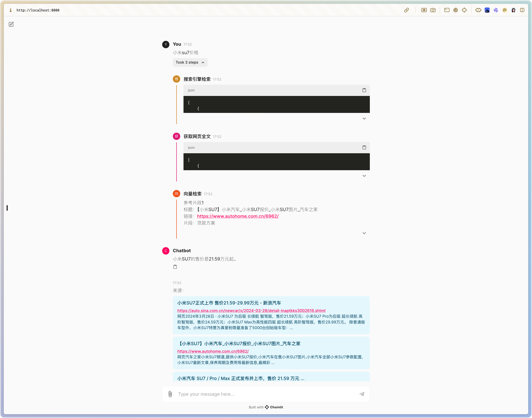Copy link using the chain icon

[x=406, y=10]
